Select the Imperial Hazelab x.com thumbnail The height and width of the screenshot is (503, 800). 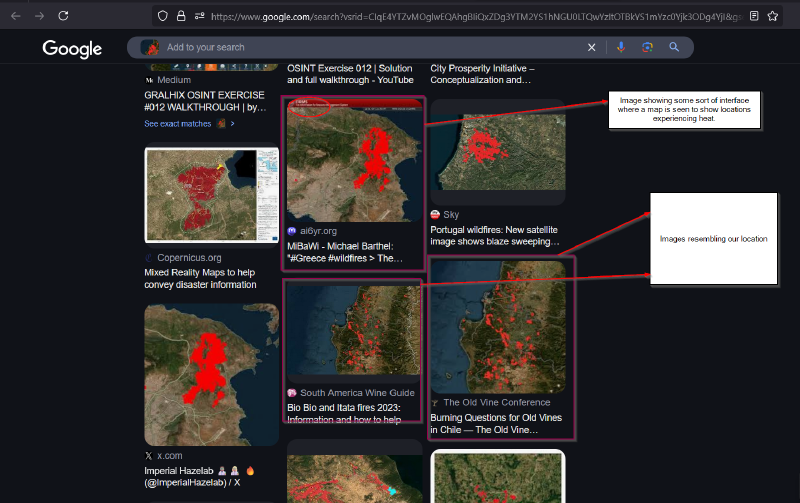tap(211, 374)
